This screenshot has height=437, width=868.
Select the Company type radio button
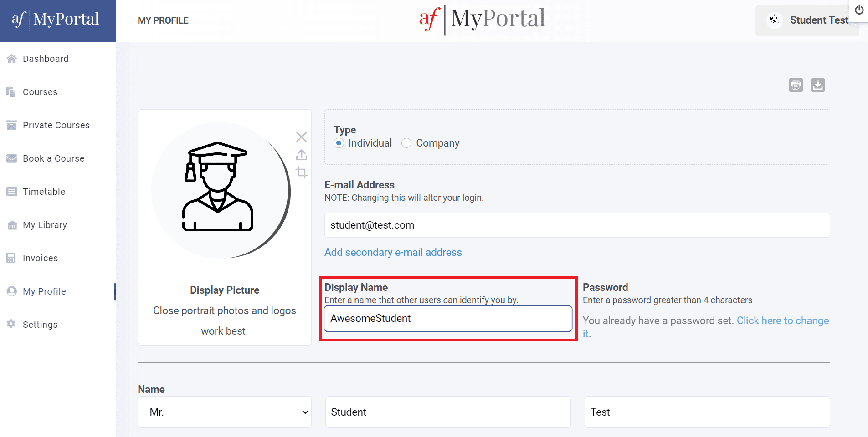click(x=406, y=143)
